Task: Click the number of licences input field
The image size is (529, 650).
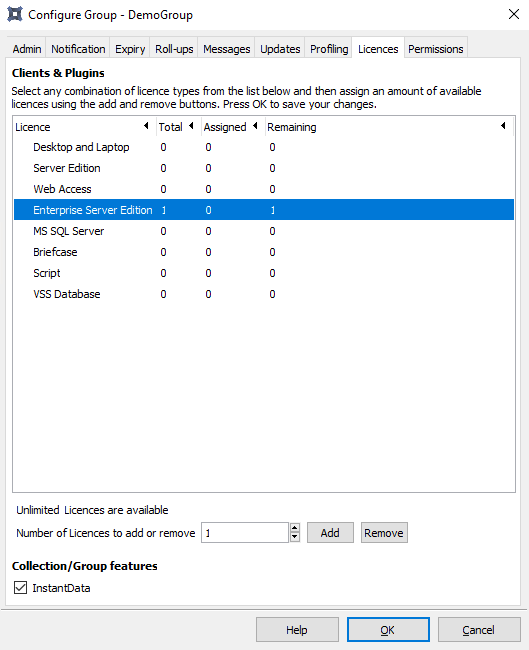Action: tap(245, 533)
